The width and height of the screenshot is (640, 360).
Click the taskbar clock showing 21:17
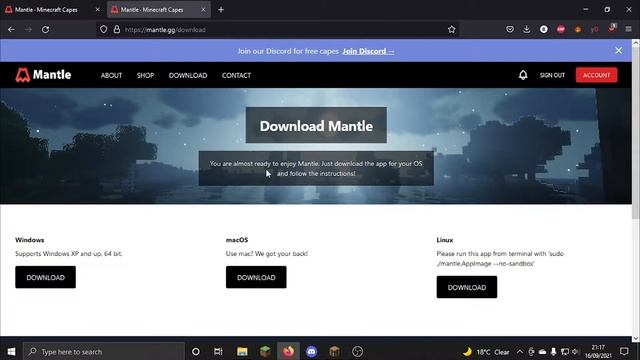pyautogui.click(x=598, y=351)
